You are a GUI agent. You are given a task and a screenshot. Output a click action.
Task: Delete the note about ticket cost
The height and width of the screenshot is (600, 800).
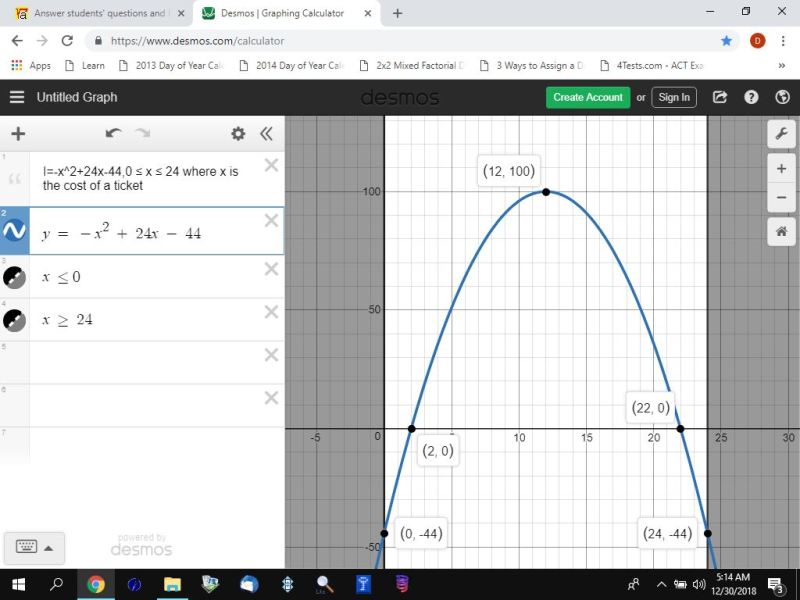coord(271,165)
